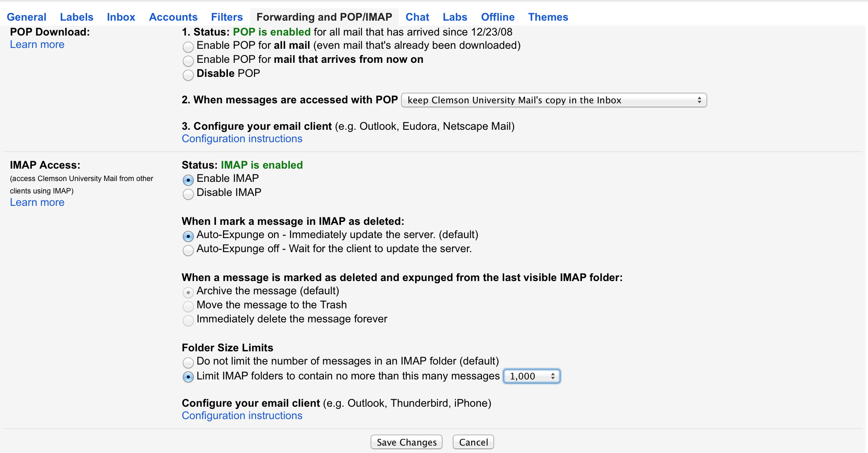Select Move the message to the Trash
Viewport: 868px width, 453px height.
[x=188, y=306]
